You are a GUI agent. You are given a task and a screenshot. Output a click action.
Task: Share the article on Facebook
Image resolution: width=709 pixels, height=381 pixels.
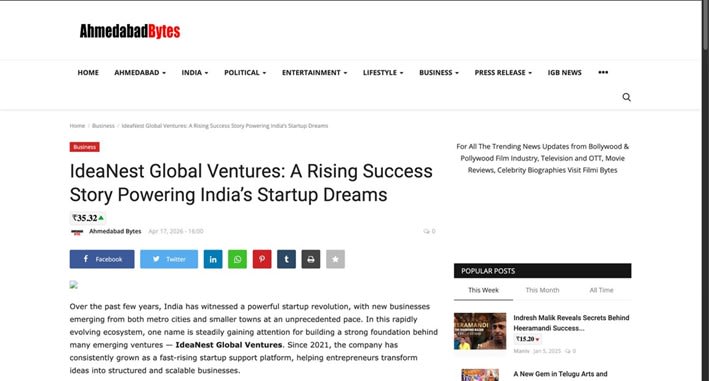click(102, 259)
